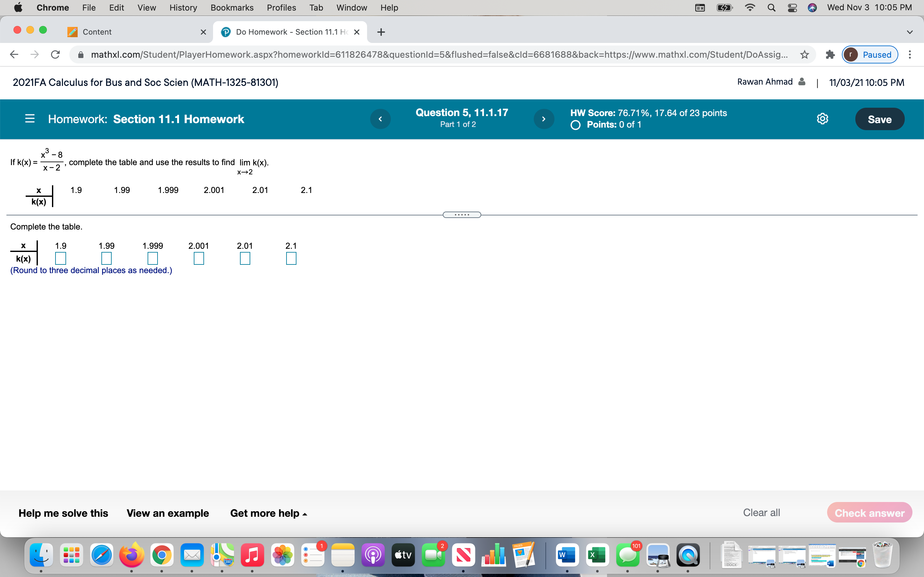This screenshot has height=577, width=924.
Task: Collapse the question panel using dotted handle
Action: point(462,214)
